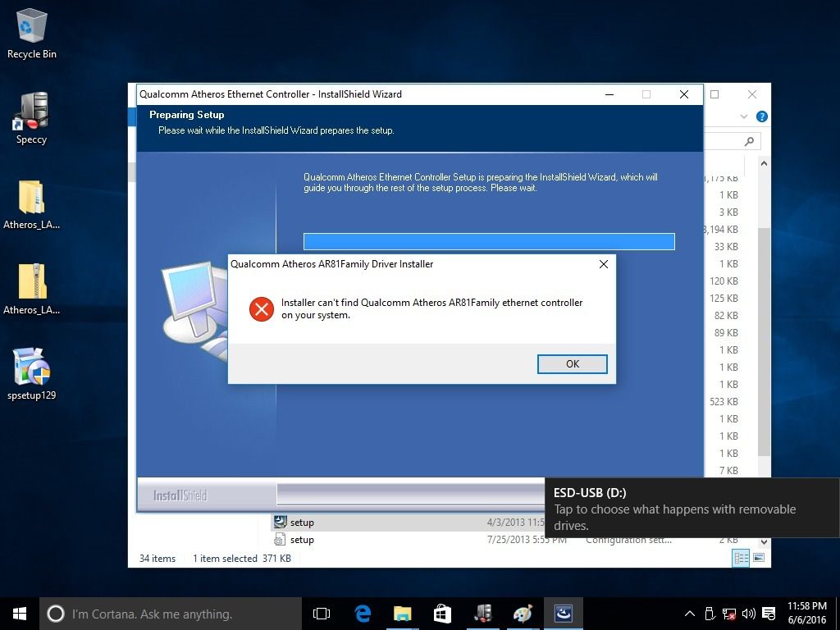Select the spsetup129 installer desktop icon
This screenshot has height=630, width=840.
32,374
